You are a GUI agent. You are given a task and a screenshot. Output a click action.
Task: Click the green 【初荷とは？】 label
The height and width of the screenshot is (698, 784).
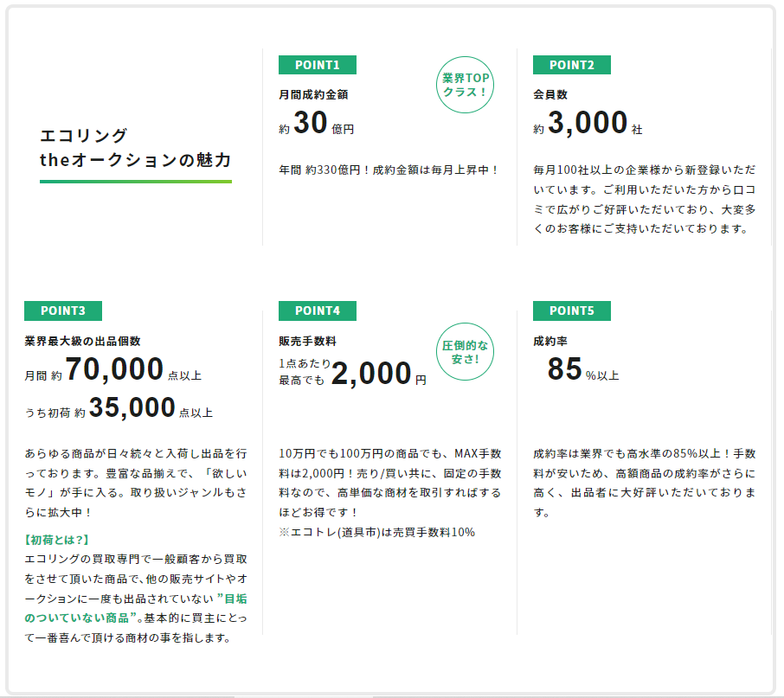pos(56,540)
